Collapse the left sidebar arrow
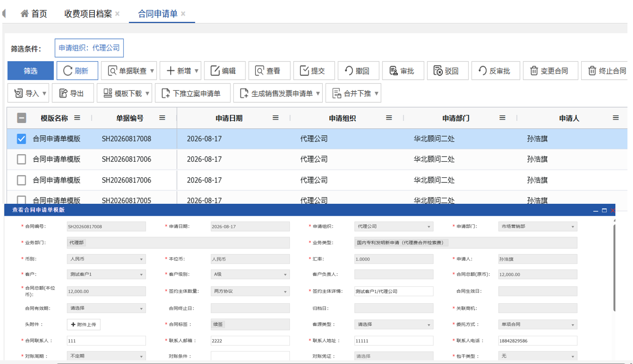Screen dimensions: 633x364 coord(4,14)
